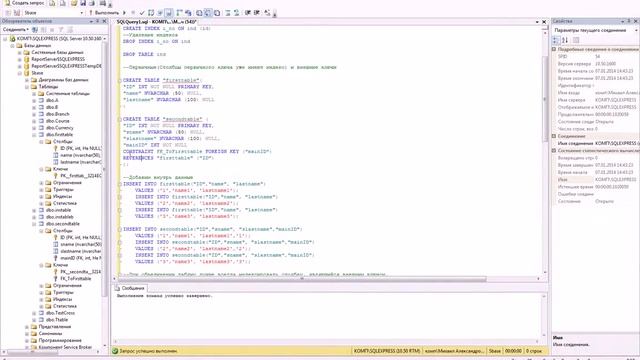Click the Object Explorer panel pin icon
This screenshot has height=360, width=640.
98,21
